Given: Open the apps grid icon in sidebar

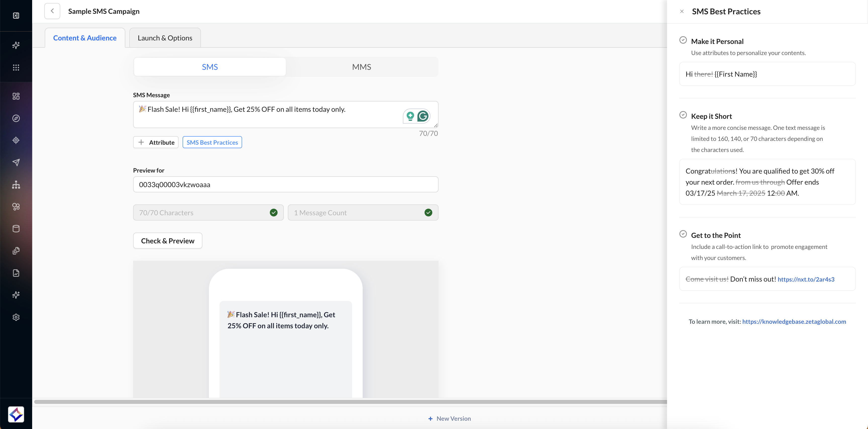Looking at the screenshot, I should tap(16, 67).
